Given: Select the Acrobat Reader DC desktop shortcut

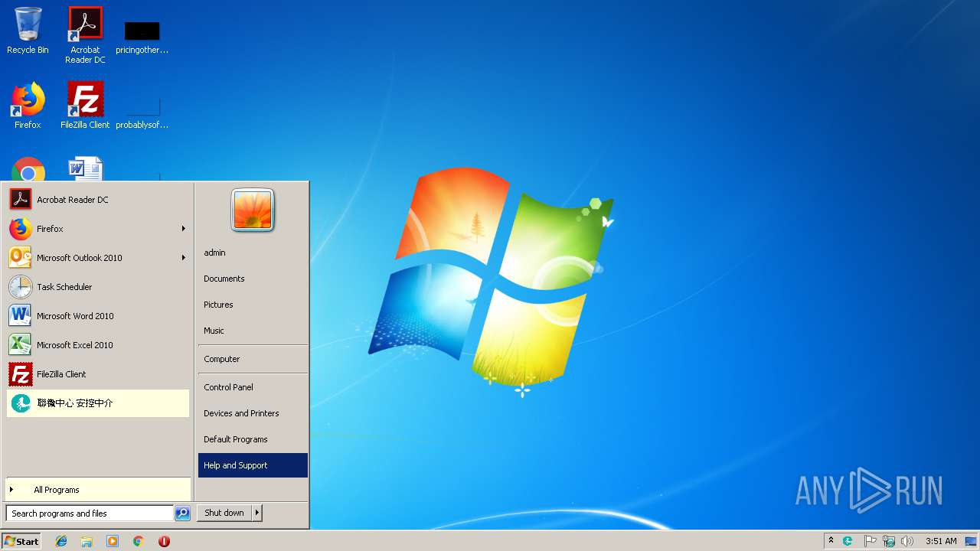Looking at the screenshot, I should (x=85, y=35).
